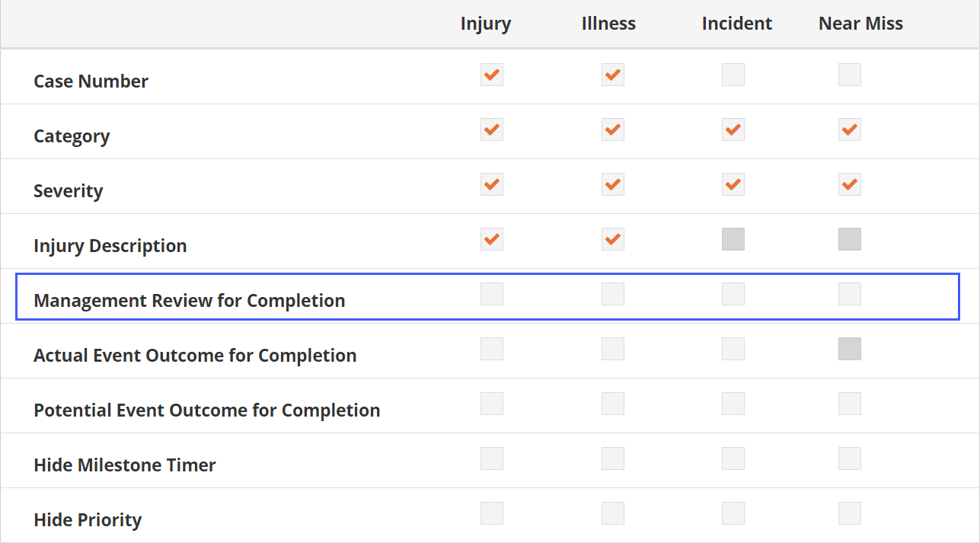Uncheck Injury Description for Illness
The width and height of the screenshot is (980, 543).
(613, 239)
